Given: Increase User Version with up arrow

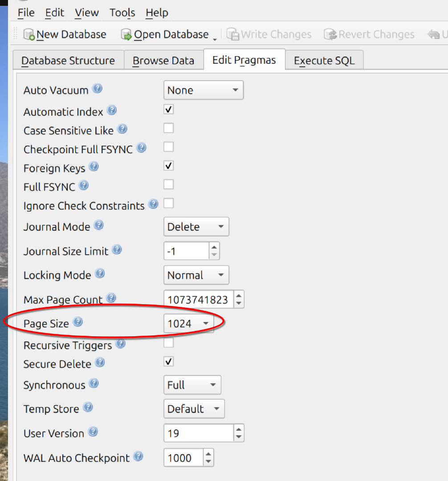Looking at the screenshot, I should point(239,429).
